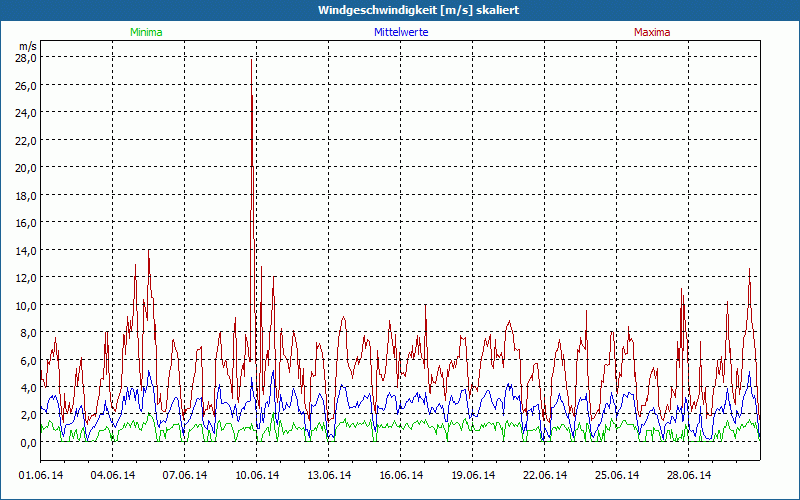The height and width of the screenshot is (500, 800).
Task: Click the 01.06.14 date label
Action: [x=41, y=475]
